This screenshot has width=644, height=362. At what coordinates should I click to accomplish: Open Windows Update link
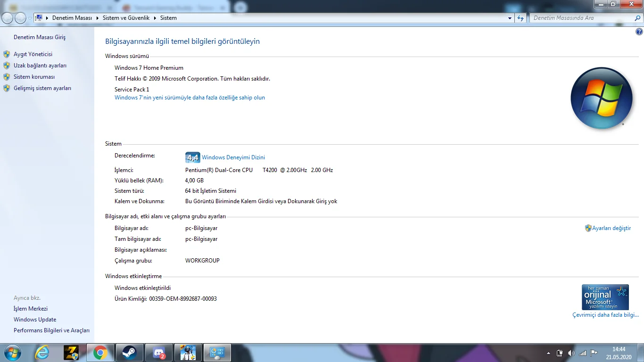pyautogui.click(x=35, y=320)
